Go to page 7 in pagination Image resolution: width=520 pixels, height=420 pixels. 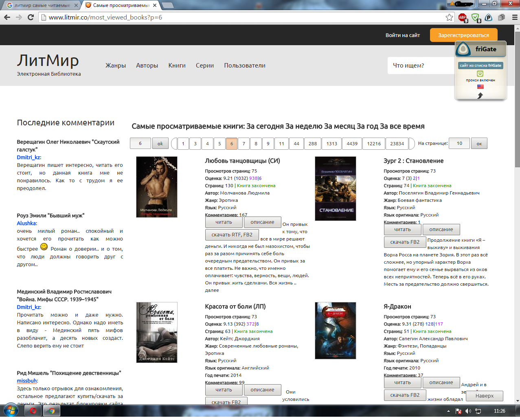(244, 144)
